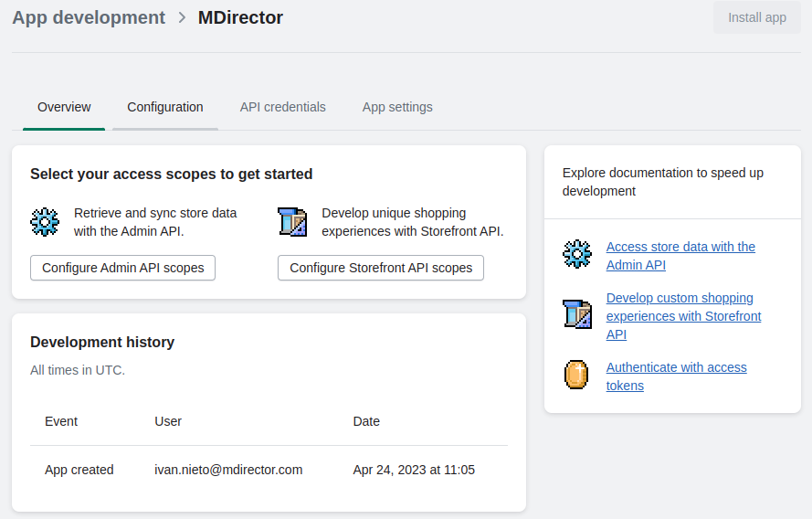Switch to the Overview tab

coord(64,107)
